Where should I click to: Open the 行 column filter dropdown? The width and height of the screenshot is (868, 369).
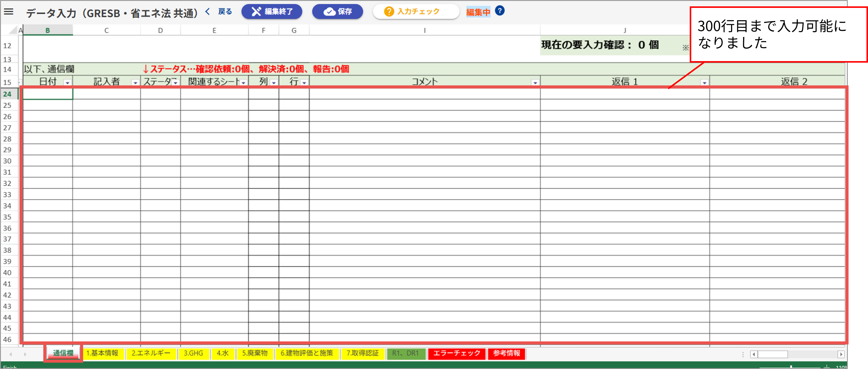pyautogui.click(x=304, y=83)
